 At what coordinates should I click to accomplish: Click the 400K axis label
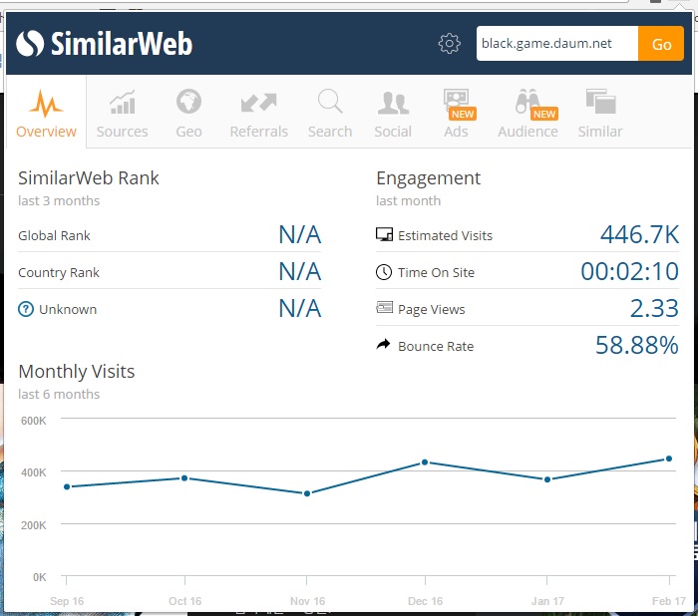click(x=33, y=472)
